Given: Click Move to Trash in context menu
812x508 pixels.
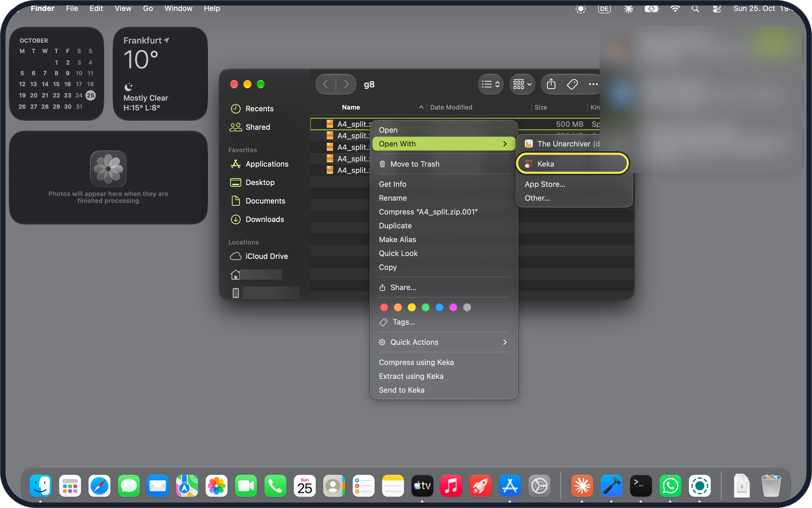Looking at the screenshot, I should (443, 164).
